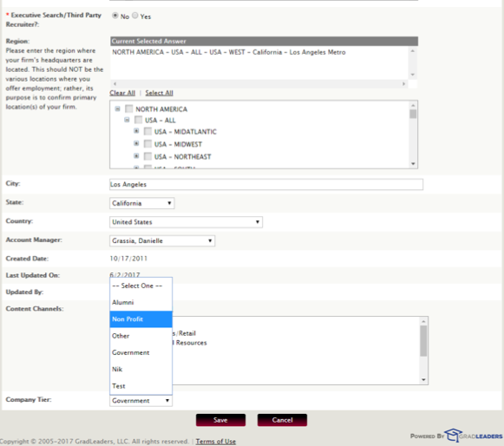Click the region tree scrollbar down arrow
This screenshot has height=446, width=504.
(413, 164)
